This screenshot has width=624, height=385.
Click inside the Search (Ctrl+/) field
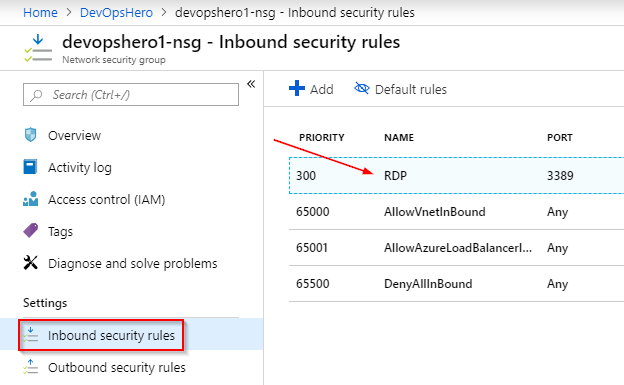pyautogui.click(x=131, y=95)
